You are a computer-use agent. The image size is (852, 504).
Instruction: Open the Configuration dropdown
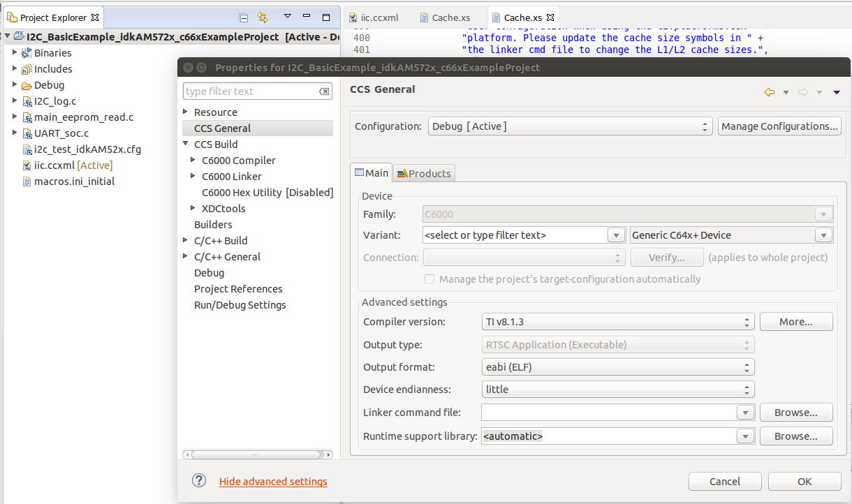click(570, 126)
